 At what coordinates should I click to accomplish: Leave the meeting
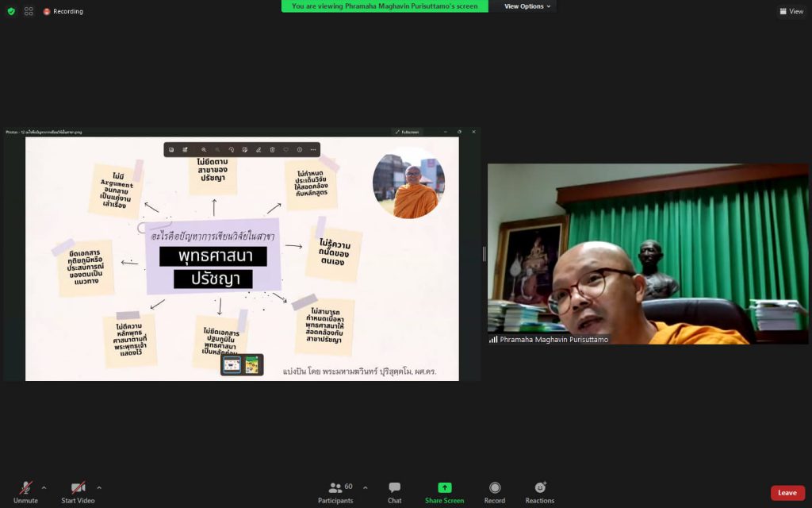click(787, 493)
